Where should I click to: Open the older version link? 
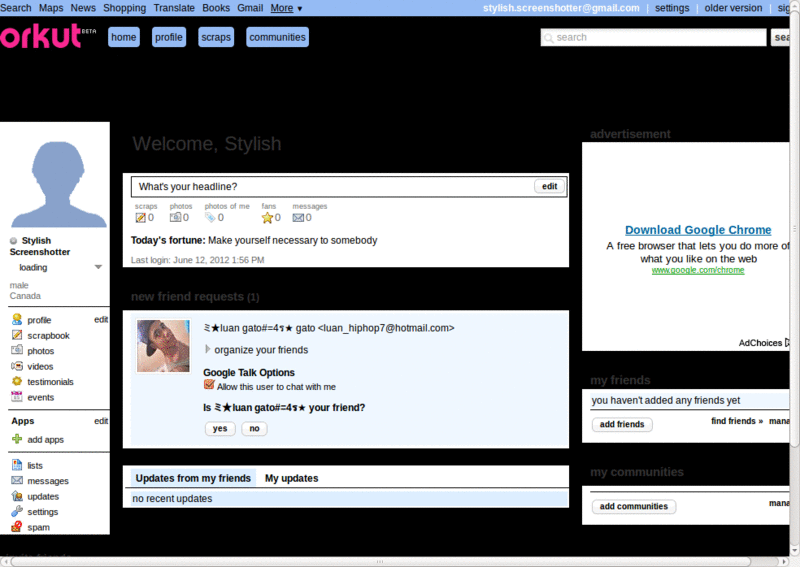pos(733,8)
